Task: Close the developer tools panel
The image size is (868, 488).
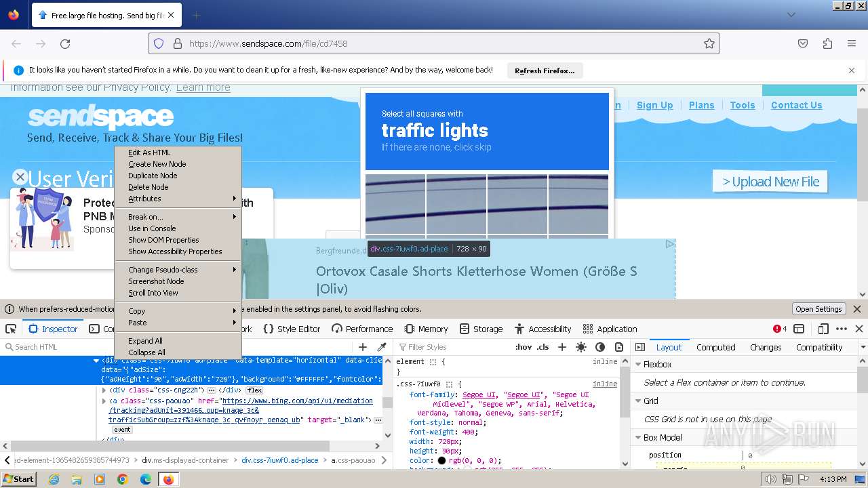Action: pos(859,329)
